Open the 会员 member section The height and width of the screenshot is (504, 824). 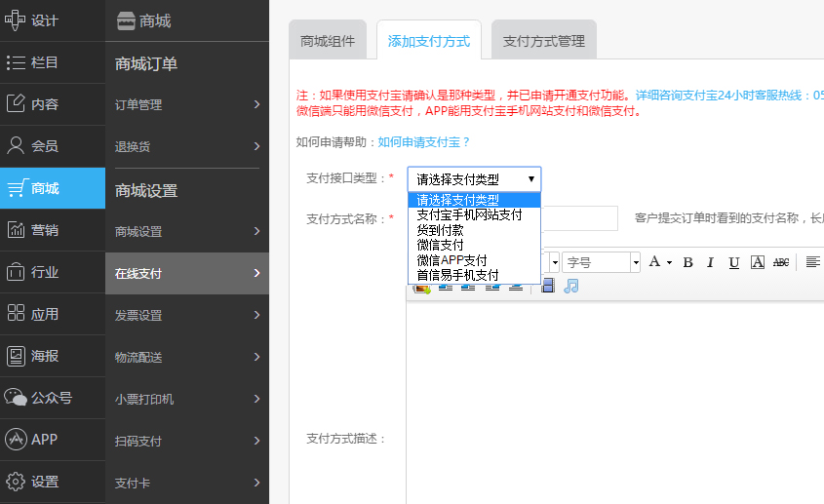click(53, 145)
